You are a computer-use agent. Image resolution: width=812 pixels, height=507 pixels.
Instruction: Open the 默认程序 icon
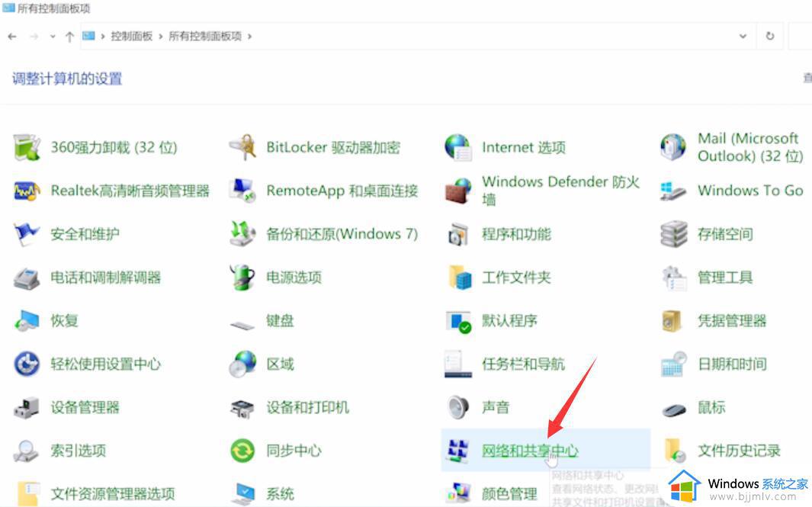pos(458,322)
